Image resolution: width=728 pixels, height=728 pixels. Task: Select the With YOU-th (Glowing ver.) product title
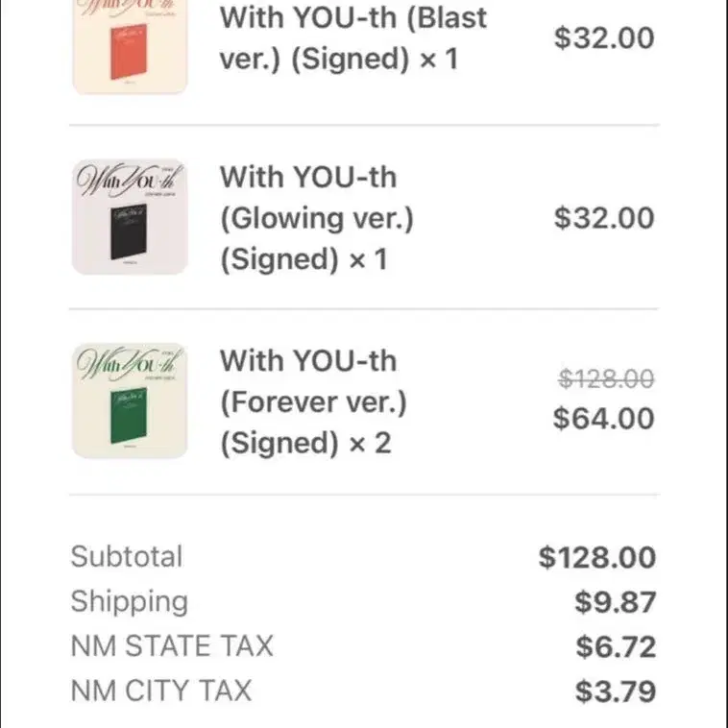[x=317, y=218]
